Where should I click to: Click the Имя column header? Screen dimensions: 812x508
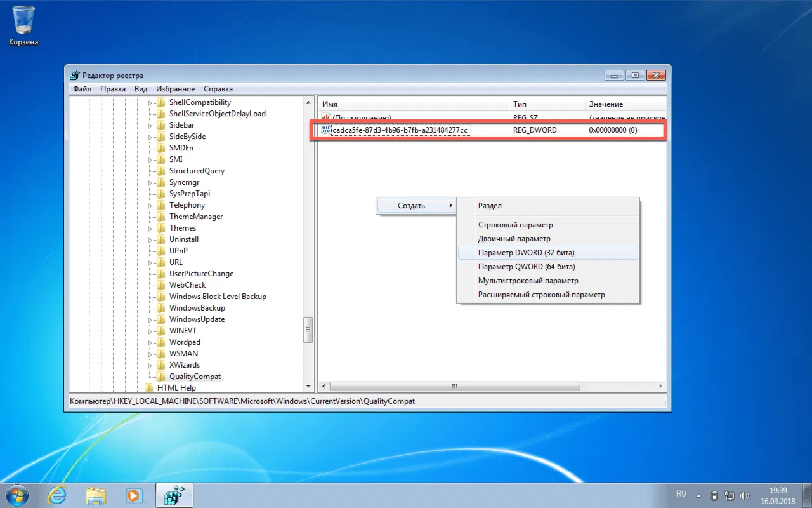pyautogui.click(x=331, y=104)
